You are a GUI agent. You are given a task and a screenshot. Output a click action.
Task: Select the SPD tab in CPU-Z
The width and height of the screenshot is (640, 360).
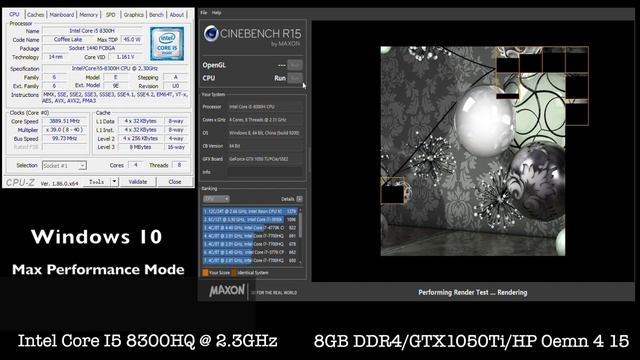[111, 15]
